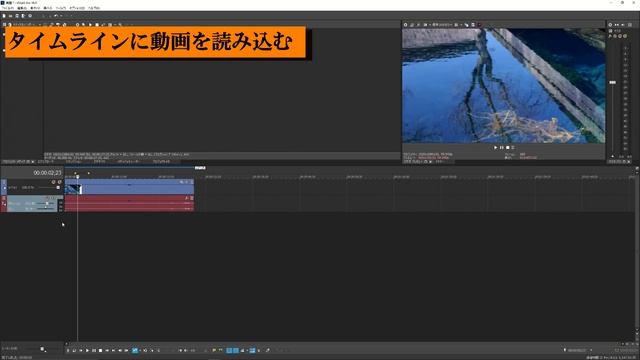Click the Record button in the timeline transport bar
This screenshot has height=360, width=640.
[x=68, y=351]
